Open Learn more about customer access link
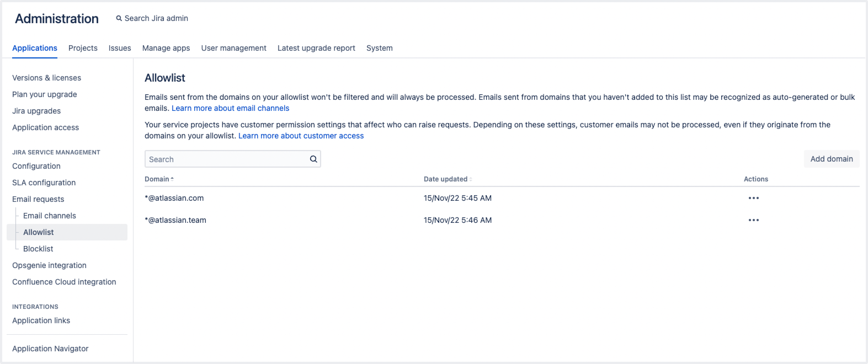This screenshot has height=364, width=868. point(300,136)
